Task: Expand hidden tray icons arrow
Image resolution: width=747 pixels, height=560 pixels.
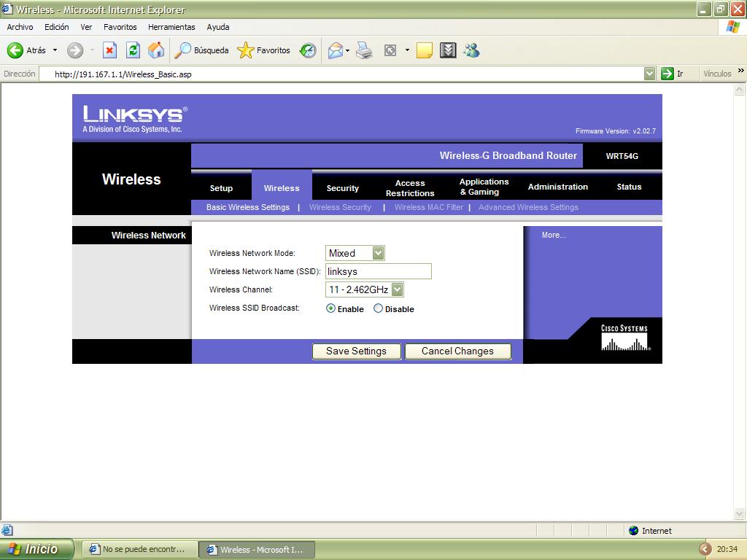Action: [705, 549]
